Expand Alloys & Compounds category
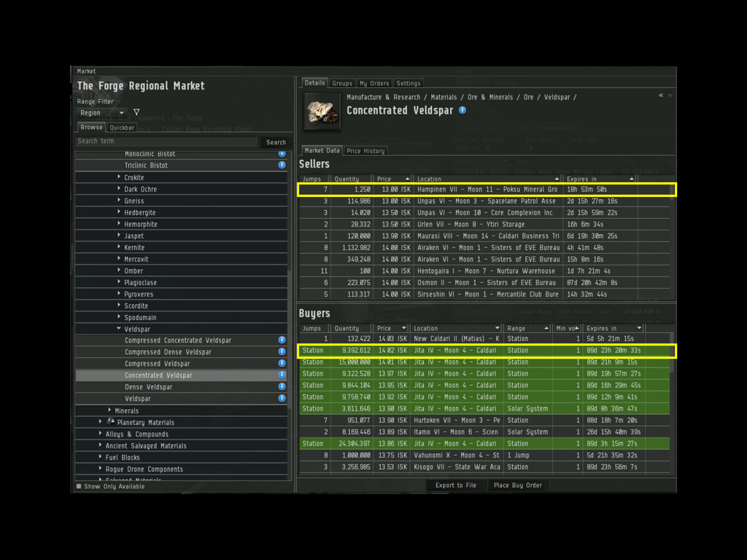The width and height of the screenshot is (747, 560). 100,433
